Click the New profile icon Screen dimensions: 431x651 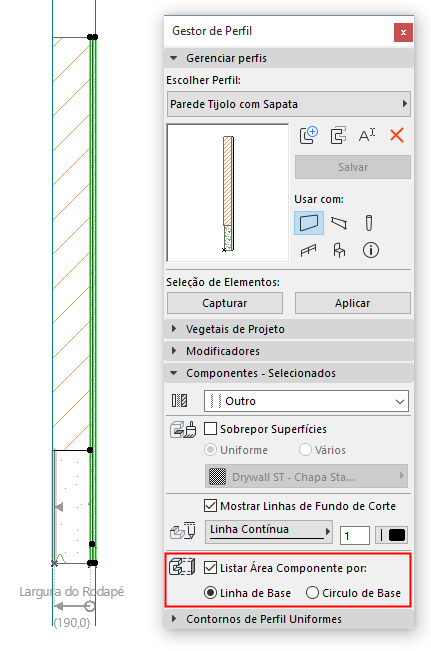click(309, 135)
